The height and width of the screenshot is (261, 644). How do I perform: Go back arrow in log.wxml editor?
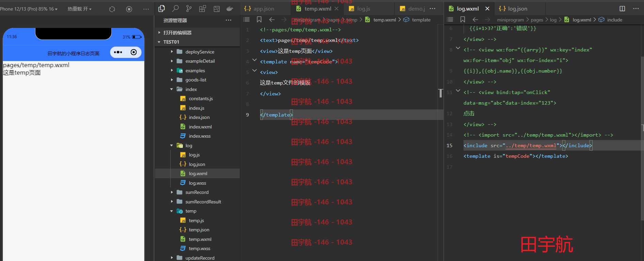pos(475,20)
